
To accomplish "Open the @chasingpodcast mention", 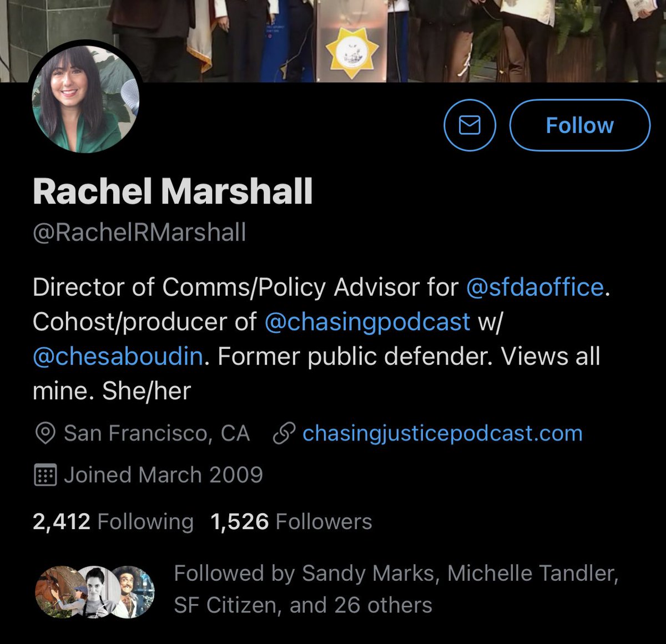I will 367,322.
